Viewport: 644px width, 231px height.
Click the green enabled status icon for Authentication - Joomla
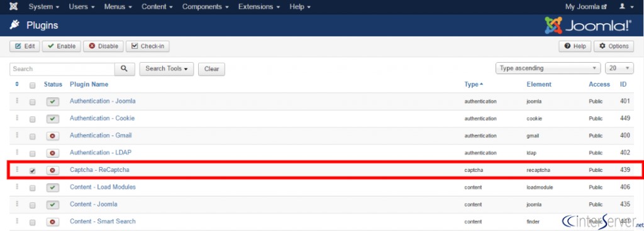(52, 102)
